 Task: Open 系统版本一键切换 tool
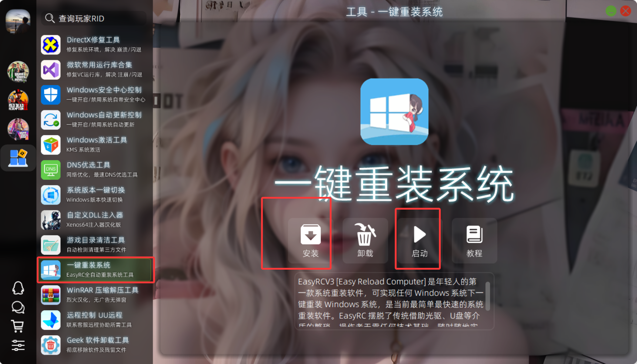[95, 194]
